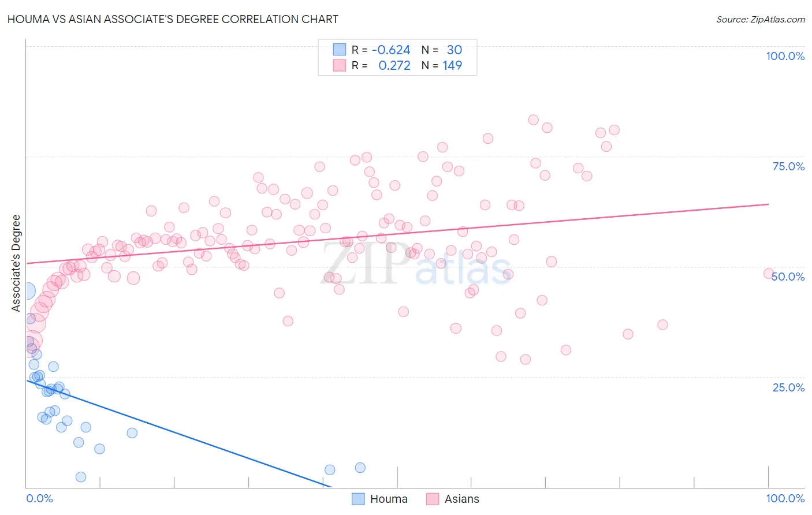Click the large blue Houma point at left edge
Viewport: 812px width, 515px height.
[x=27, y=291]
